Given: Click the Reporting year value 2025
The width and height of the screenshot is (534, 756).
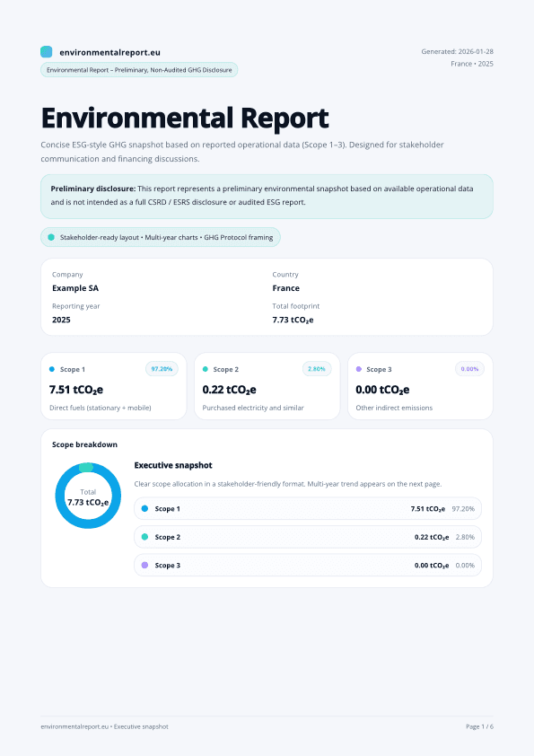Looking at the screenshot, I should (61, 320).
